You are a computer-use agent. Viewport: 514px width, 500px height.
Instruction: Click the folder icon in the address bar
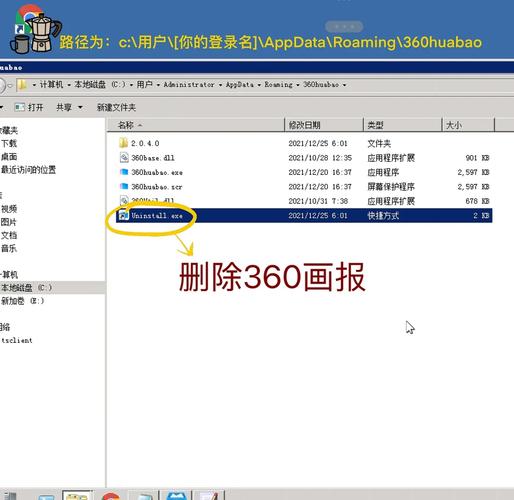[x=22, y=85]
